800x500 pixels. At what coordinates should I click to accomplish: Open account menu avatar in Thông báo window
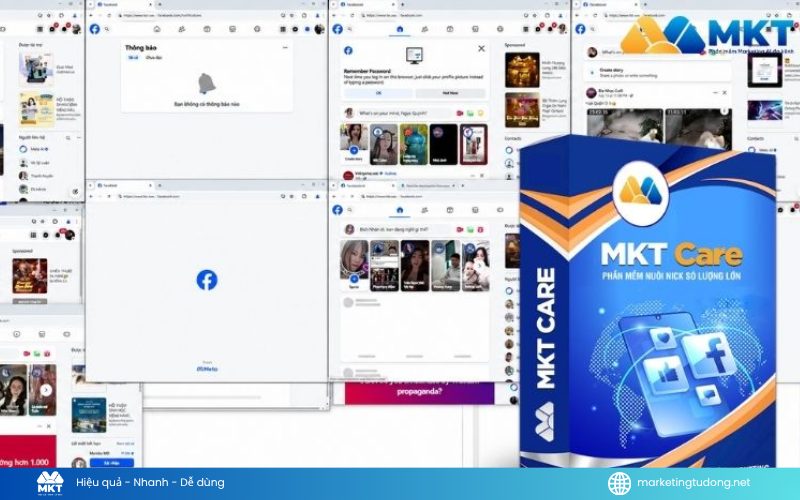319,29
